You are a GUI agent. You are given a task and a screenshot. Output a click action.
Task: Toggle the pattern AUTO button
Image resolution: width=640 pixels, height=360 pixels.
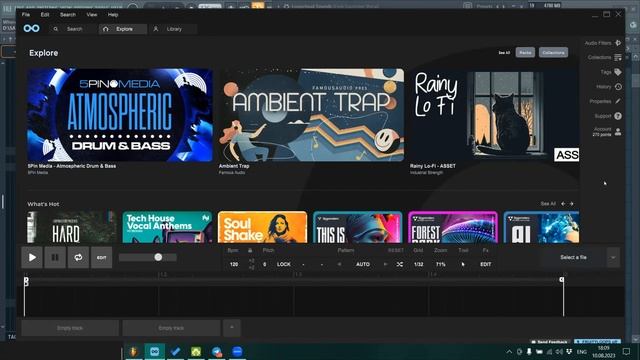tap(363, 264)
